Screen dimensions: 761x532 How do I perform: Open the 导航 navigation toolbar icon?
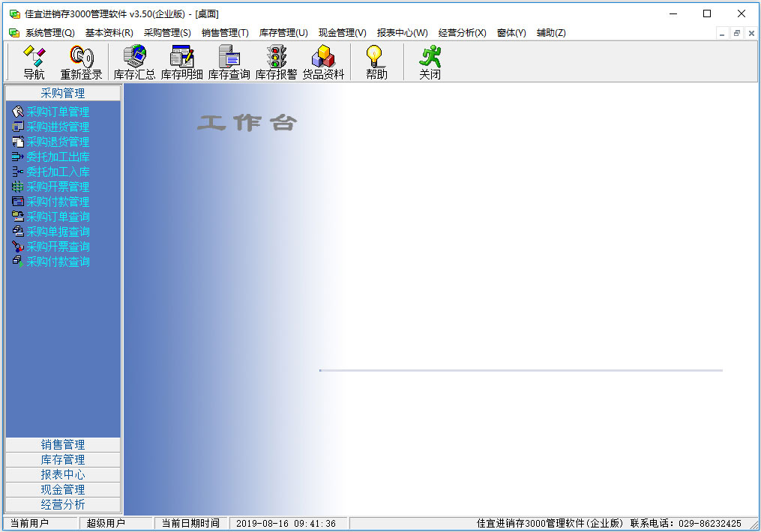pyautogui.click(x=34, y=62)
